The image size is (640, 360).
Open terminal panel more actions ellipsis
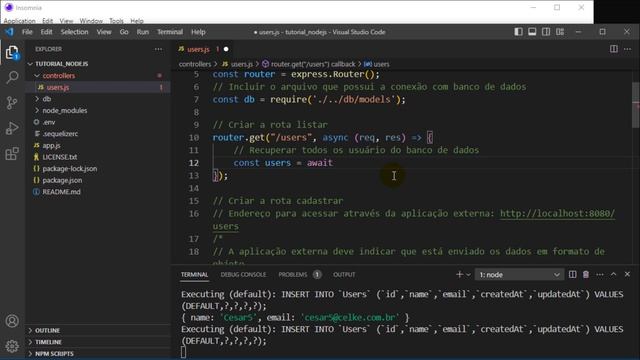coord(600,275)
